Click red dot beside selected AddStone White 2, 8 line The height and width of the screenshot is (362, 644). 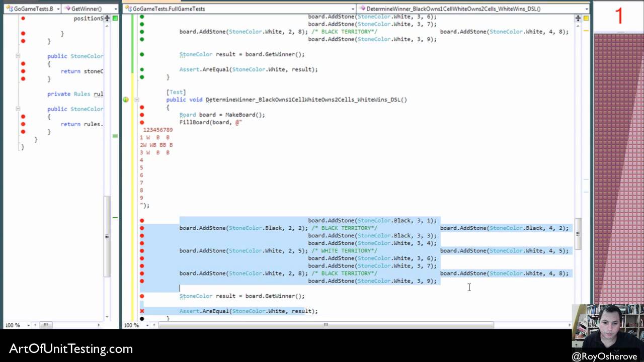[142, 274]
